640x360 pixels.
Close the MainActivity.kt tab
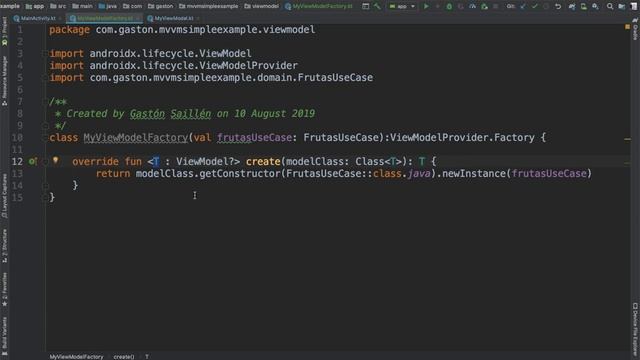(60, 18)
